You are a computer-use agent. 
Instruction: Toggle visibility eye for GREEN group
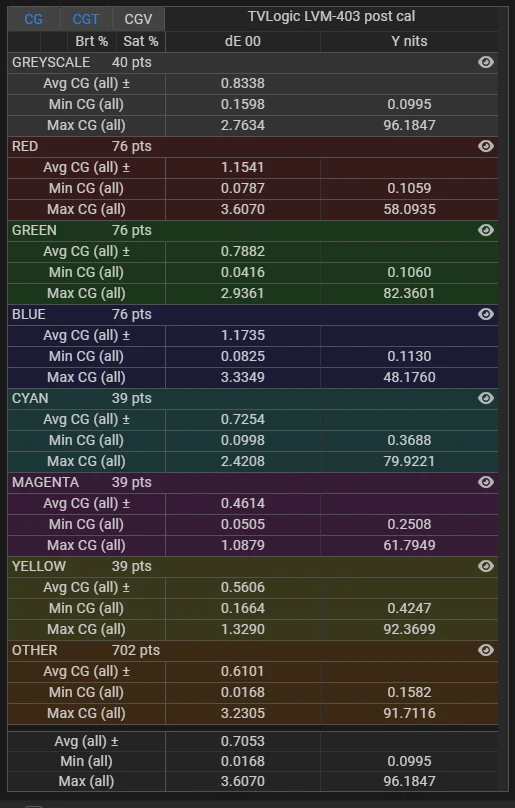coord(486,230)
